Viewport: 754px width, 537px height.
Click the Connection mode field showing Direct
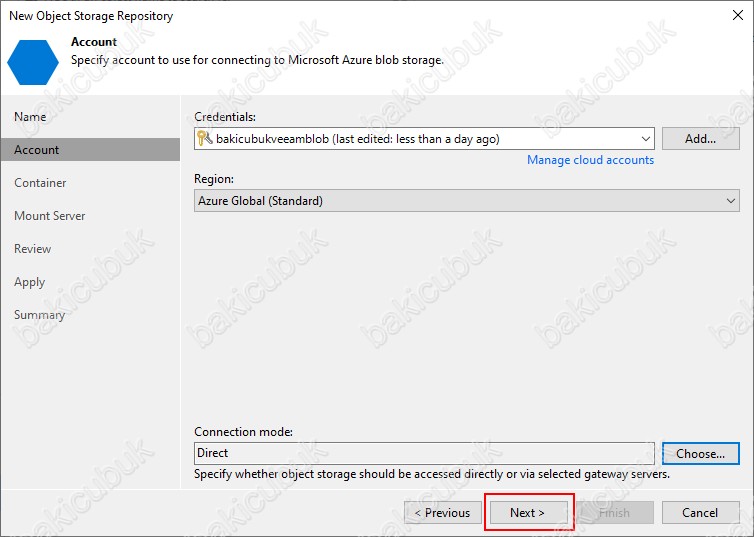pyautogui.click(x=424, y=453)
